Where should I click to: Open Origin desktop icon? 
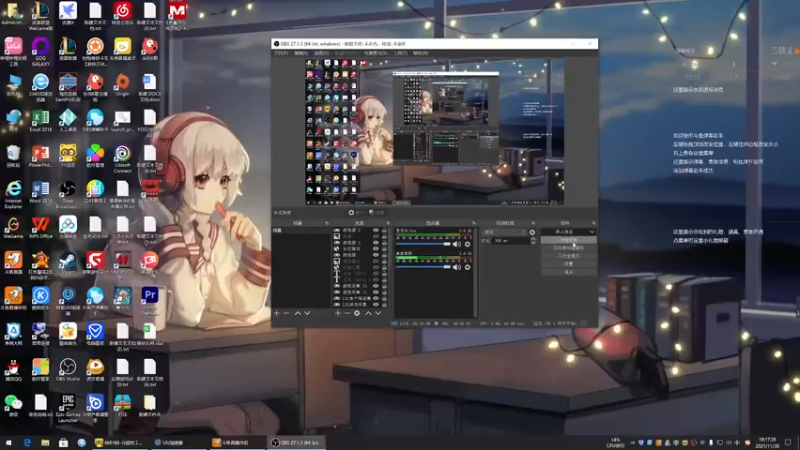point(122,85)
